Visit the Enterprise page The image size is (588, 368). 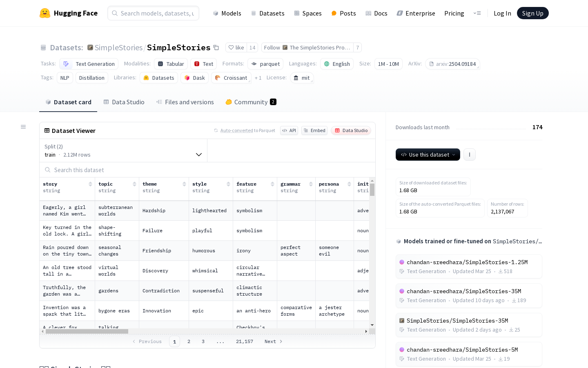coord(416,13)
